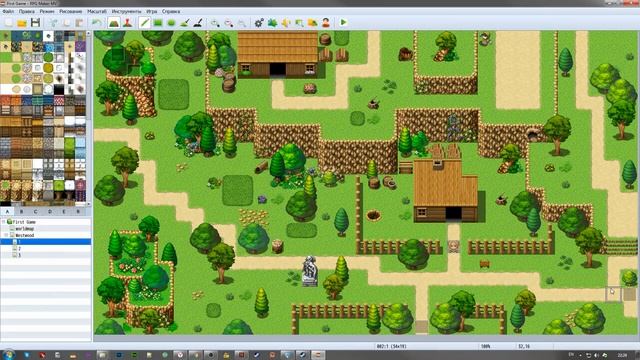Start playtest with the green play button

click(343, 22)
